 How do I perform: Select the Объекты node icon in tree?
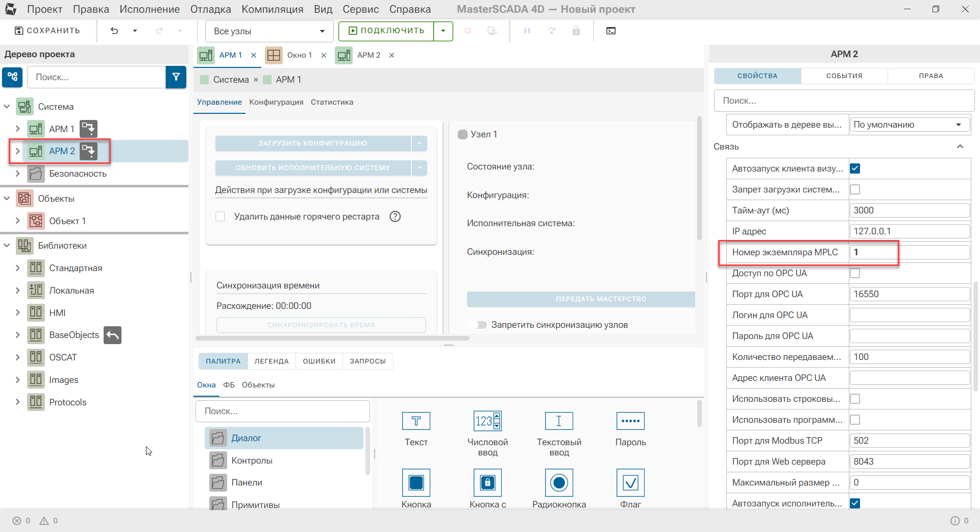click(x=24, y=199)
